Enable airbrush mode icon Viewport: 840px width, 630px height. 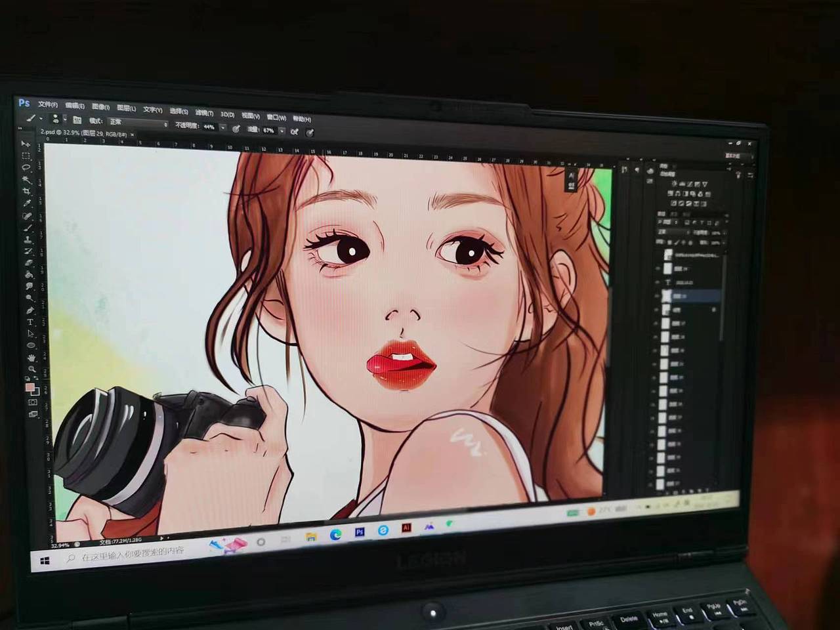click(x=295, y=131)
